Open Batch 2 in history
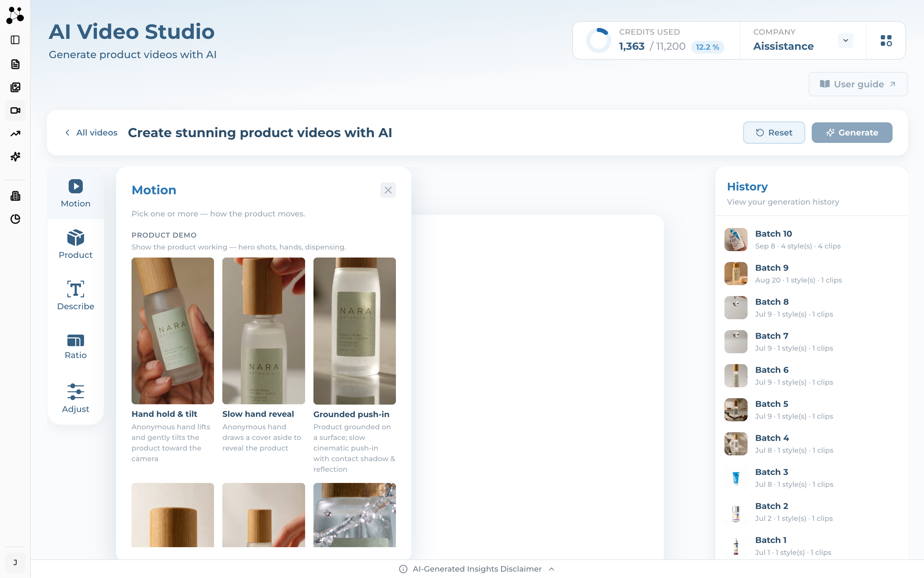 (x=811, y=512)
